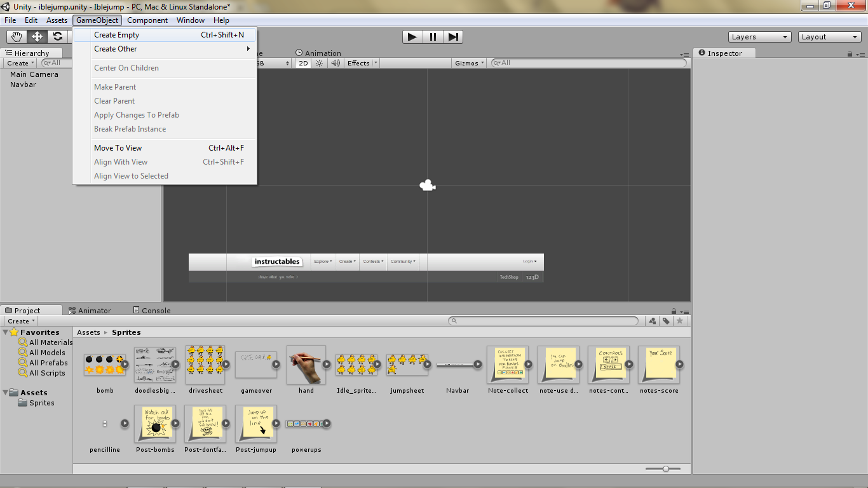Open the Project Create dropdown
Viewport: 868px width, 488px height.
click(x=22, y=321)
